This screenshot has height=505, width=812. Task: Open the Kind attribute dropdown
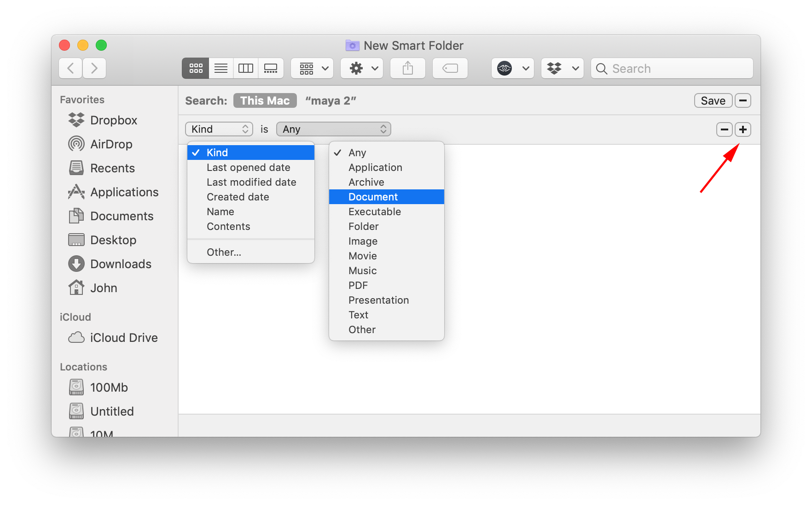(219, 129)
